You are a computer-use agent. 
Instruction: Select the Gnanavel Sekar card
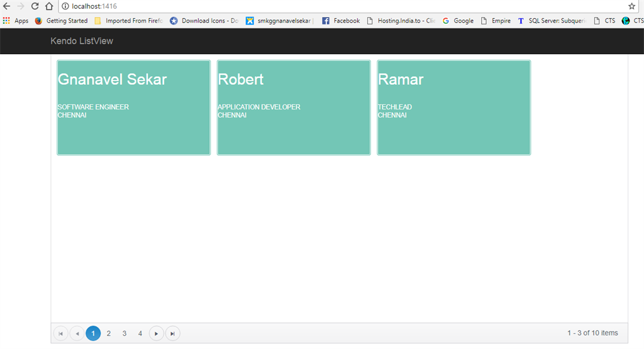pyautogui.click(x=134, y=108)
